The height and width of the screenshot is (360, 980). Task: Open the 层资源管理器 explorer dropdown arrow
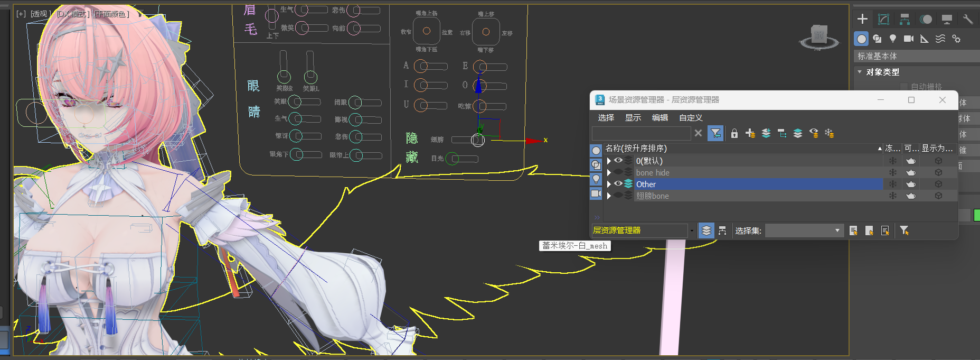point(692,230)
